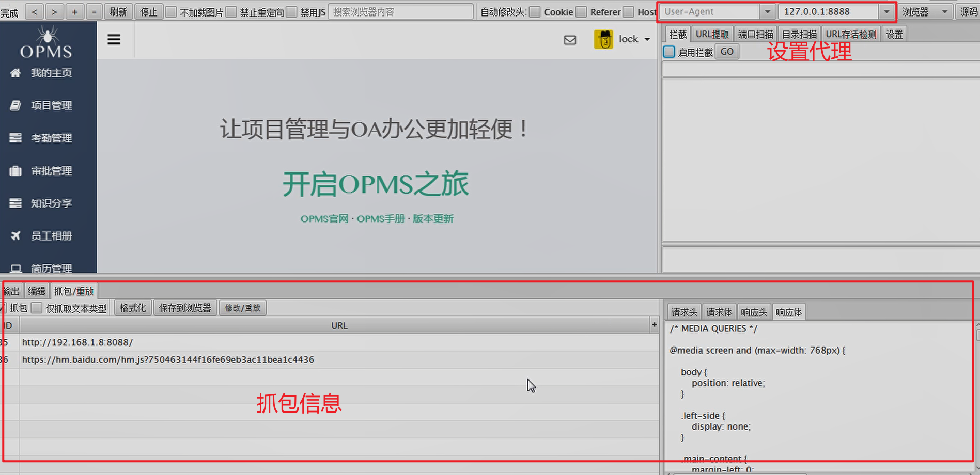This screenshot has height=475, width=980.
Task: Click the 搜索浏览器内容 search field
Action: point(401,11)
